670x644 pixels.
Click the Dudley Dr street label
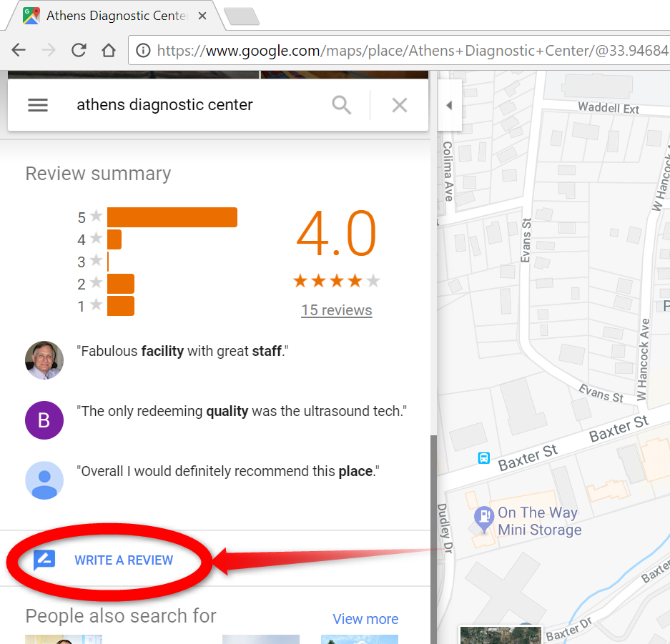click(445, 528)
